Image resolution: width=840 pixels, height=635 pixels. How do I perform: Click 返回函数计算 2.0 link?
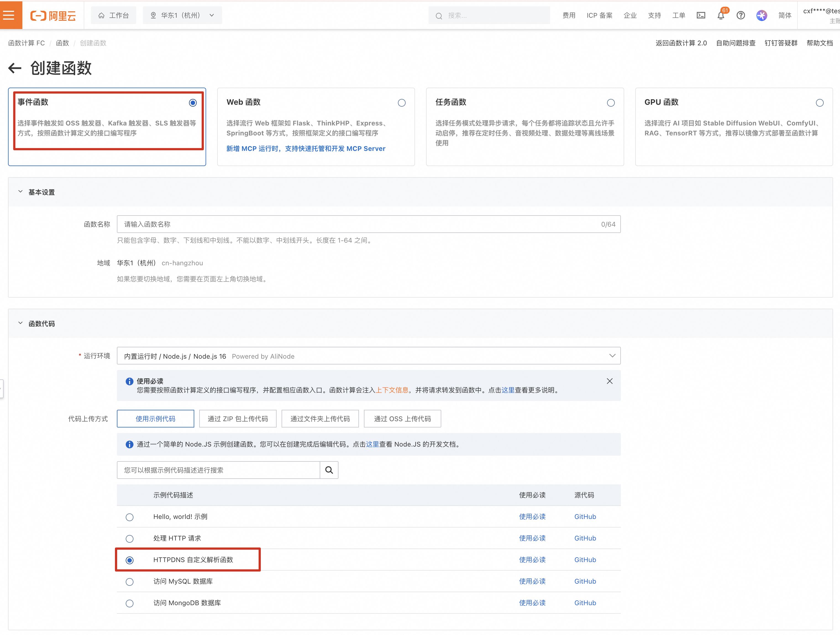pyautogui.click(x=681, y=43)
